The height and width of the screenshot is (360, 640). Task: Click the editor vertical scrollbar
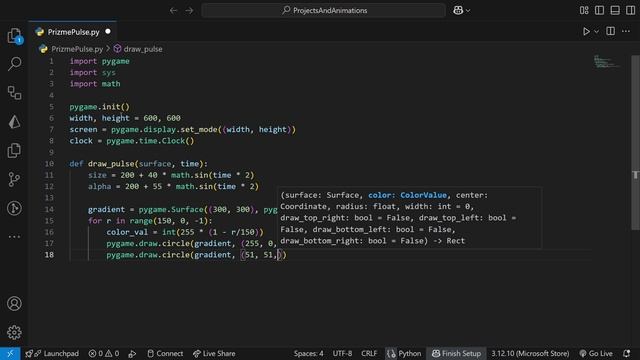[x=636, y=143]
